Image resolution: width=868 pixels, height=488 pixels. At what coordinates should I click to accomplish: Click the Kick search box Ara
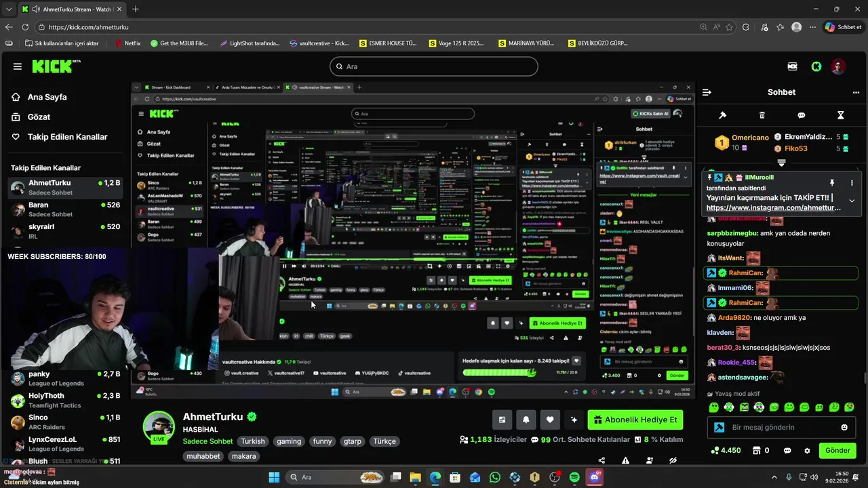pyautogui.click(x=434, y=66)
